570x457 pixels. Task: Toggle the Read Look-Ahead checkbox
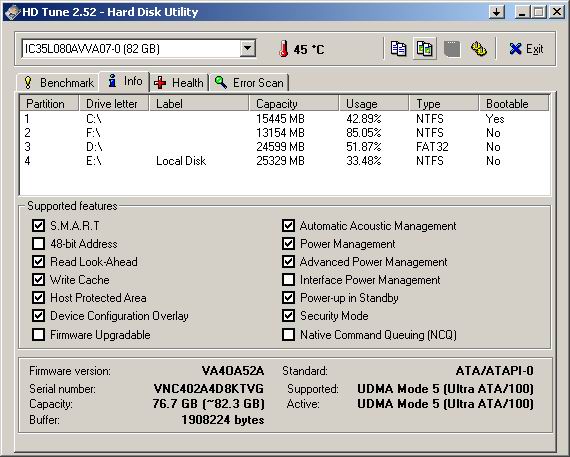point(38,261)
